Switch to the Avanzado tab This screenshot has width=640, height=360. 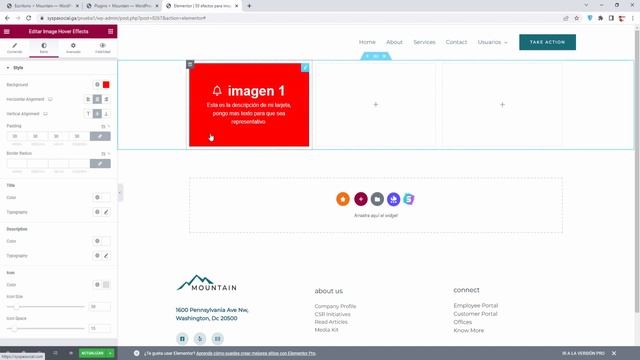click(x=73, y=48)
